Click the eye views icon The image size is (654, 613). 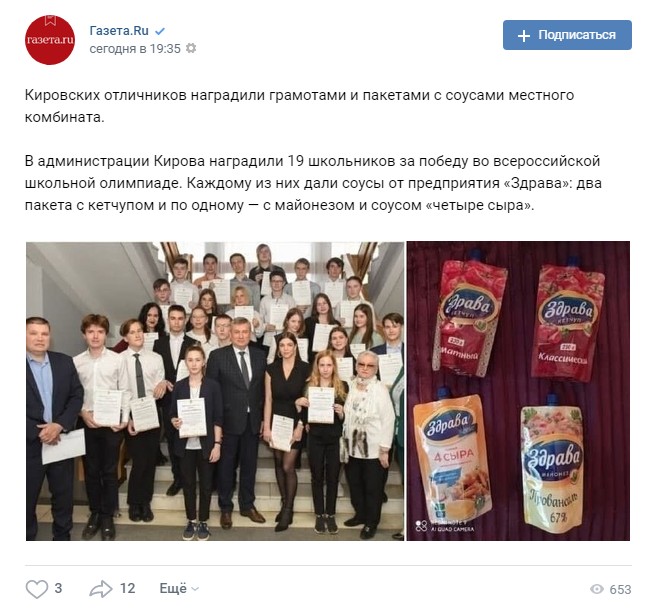click(x=597, y=589)
